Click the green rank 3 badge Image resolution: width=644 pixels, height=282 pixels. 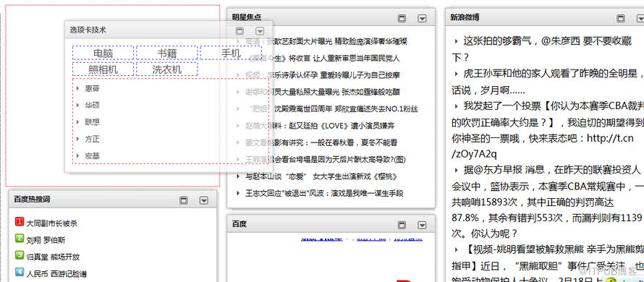(20, 255)
